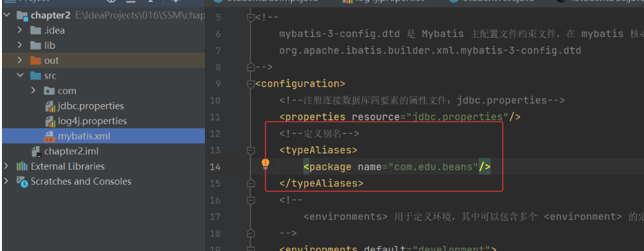
Task: Select the src folder row
Action: point(103,75)
